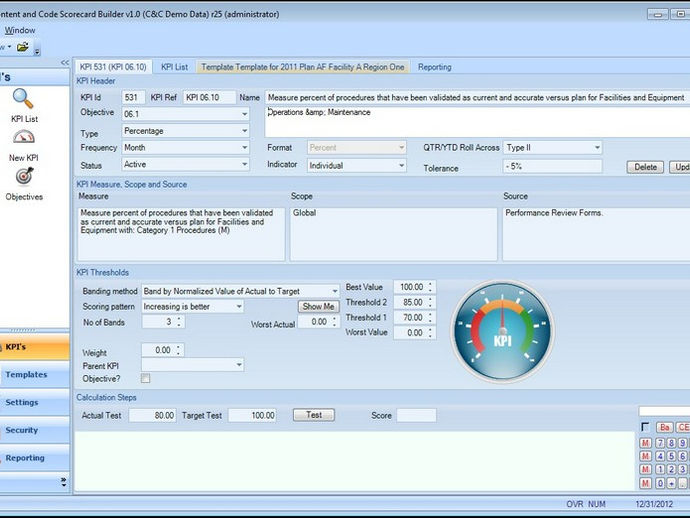Adjust Threshold 2 spinner arrows
Viewport: 690px width, 518px height.
tap(430, 302)
